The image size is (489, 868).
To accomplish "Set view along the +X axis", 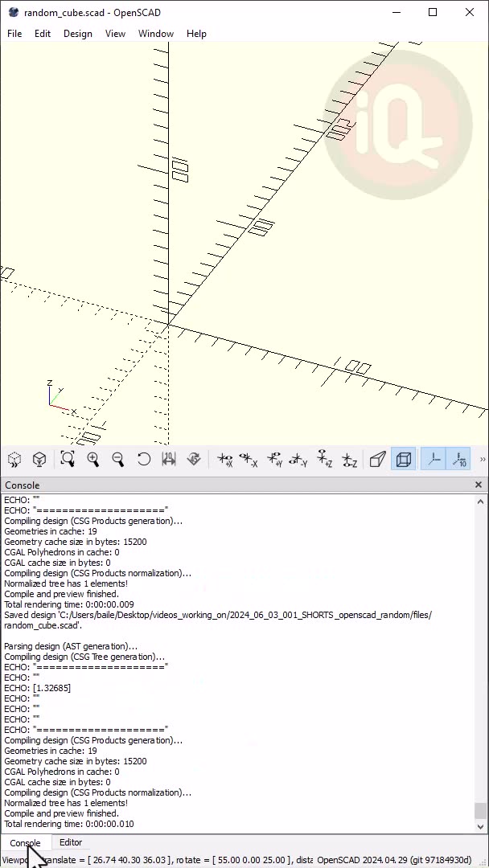I will click(x=225, y=460).
